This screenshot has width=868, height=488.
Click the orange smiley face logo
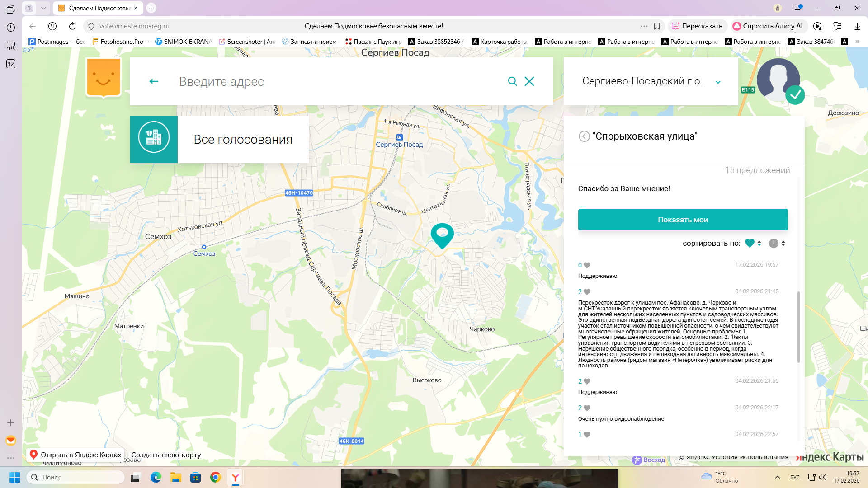[x=104, y=77]
